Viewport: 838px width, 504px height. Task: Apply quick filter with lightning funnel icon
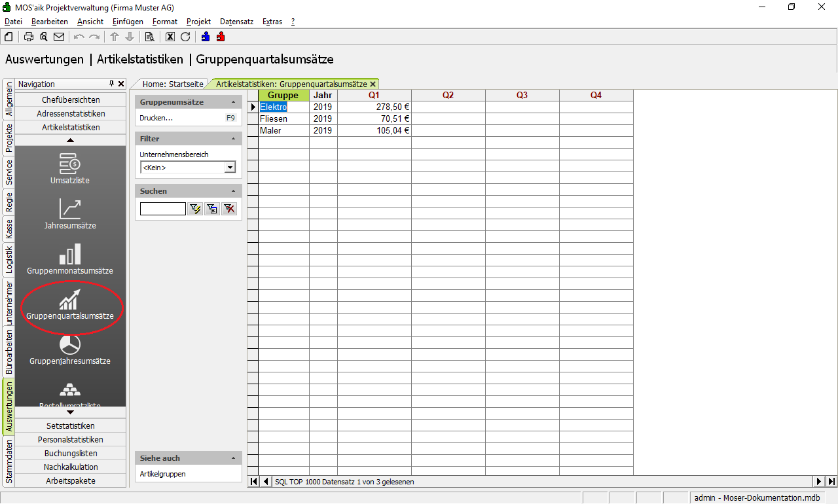(195, 209)
